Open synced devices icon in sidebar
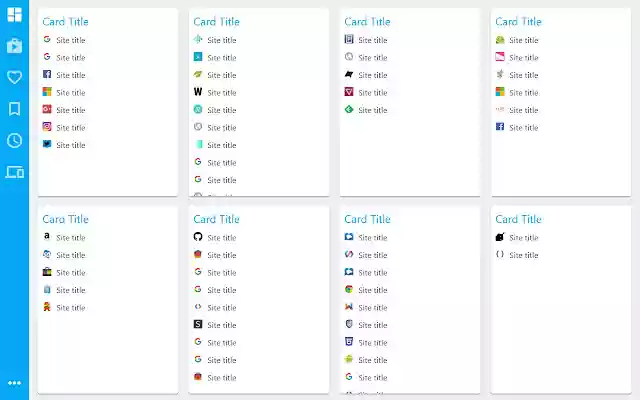The width and height of the screenshot is (640, 400). (14, 172)
